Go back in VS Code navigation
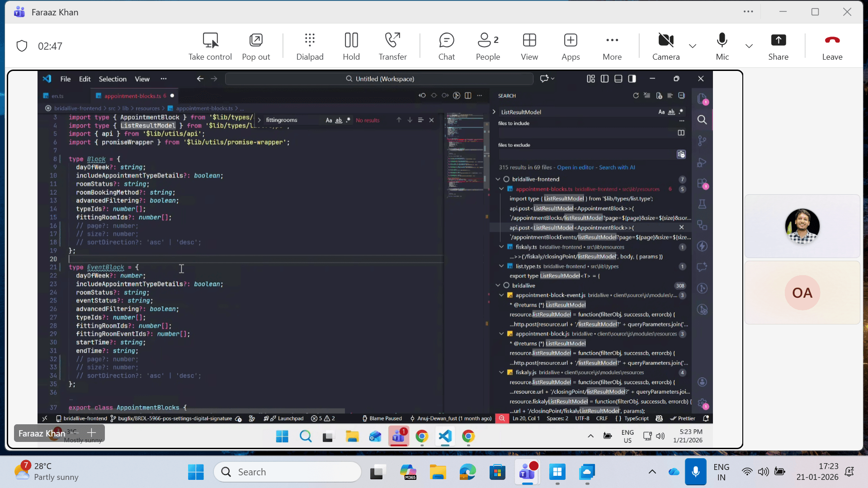 [200, 79]
